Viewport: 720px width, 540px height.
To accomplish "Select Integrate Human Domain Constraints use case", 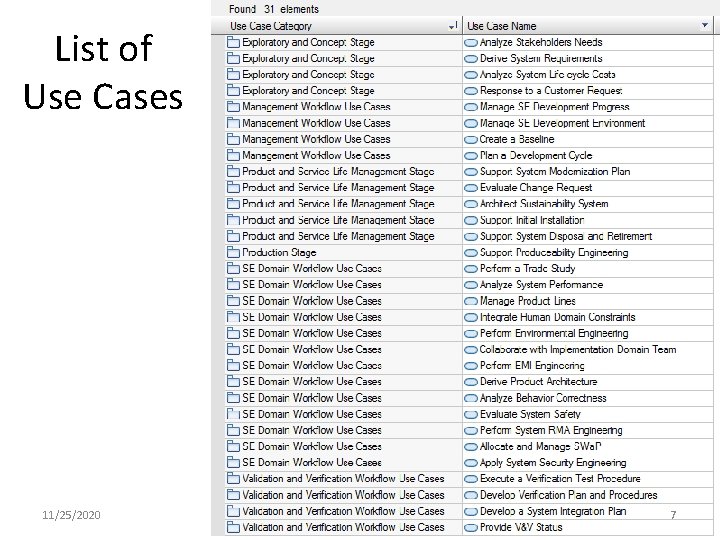I will (557, 317).
